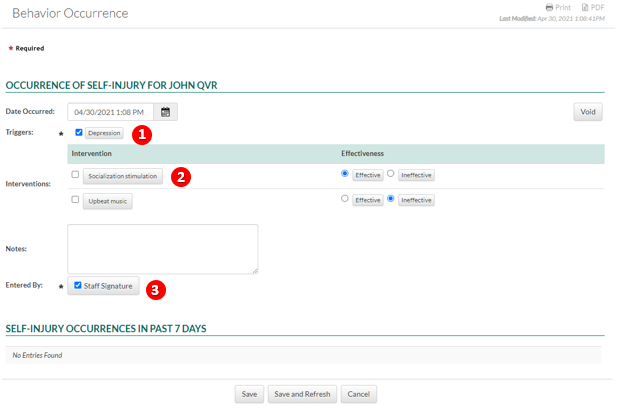The width and height of the screenshot is (618, 410).
Task: Cancel the behavior occurrence form
Action: pyautogui.click(x=359, y=394)
